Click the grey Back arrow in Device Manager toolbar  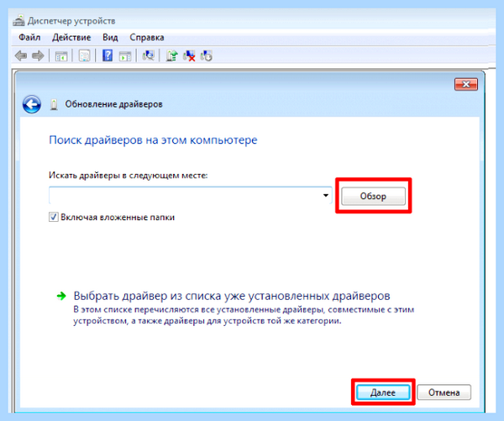[21, 56]
